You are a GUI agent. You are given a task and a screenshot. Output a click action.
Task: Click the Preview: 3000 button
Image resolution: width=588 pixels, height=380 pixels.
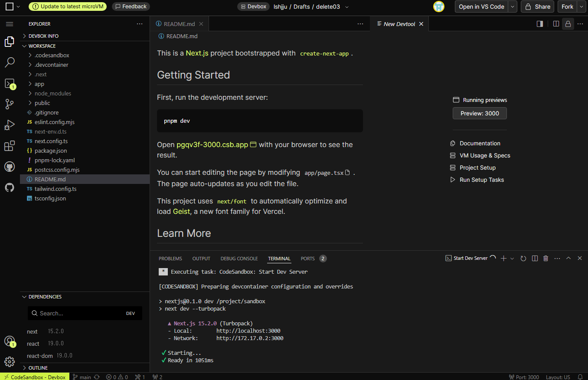(480, 113)
